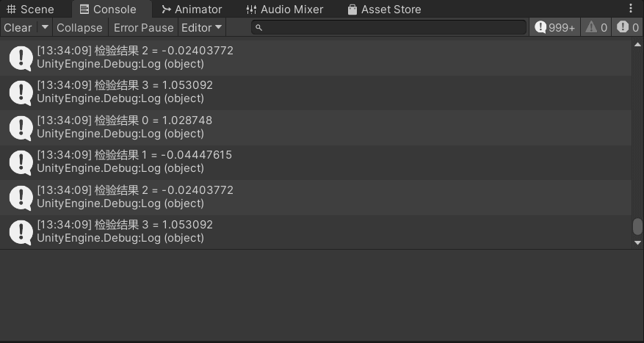Switch to the Animator tab
Viewport: 644px width, 343px height.
pyautogui.click(x=192, y=10)
